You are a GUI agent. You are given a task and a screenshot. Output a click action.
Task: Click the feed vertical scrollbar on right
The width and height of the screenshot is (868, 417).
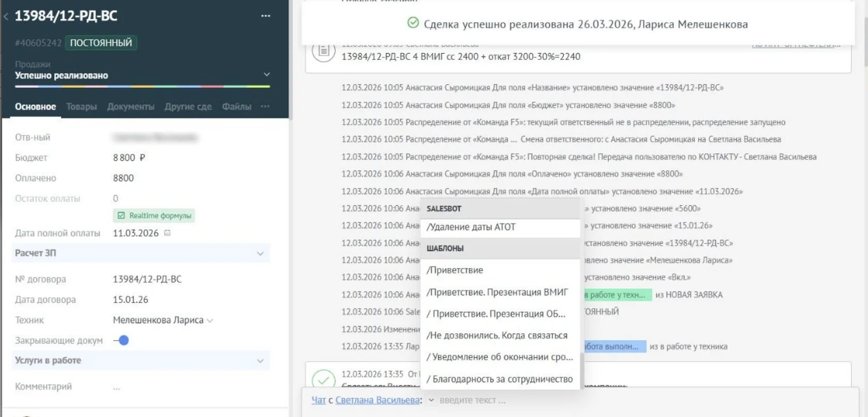(865, 41)
